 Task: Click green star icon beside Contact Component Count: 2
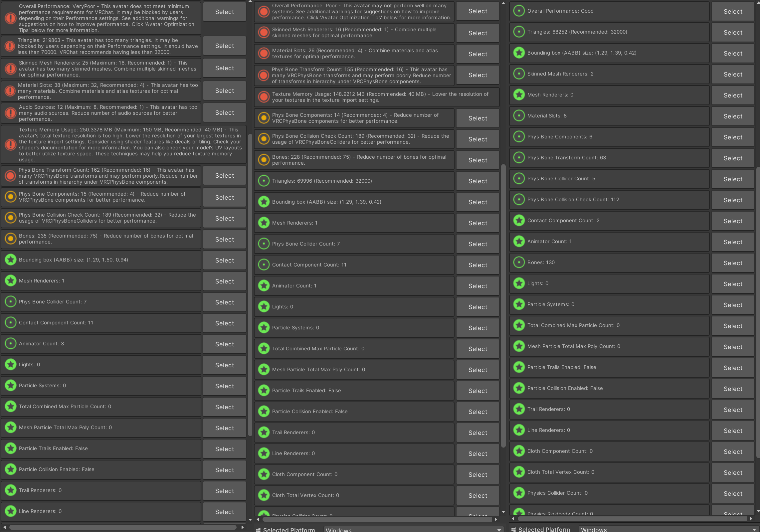click(x=519, y=221)
